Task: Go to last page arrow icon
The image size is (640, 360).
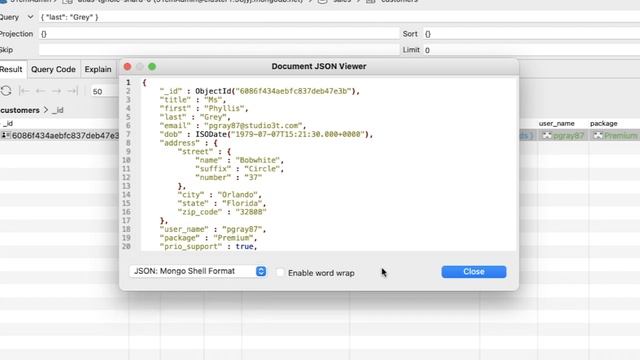Action: [72, 91]
